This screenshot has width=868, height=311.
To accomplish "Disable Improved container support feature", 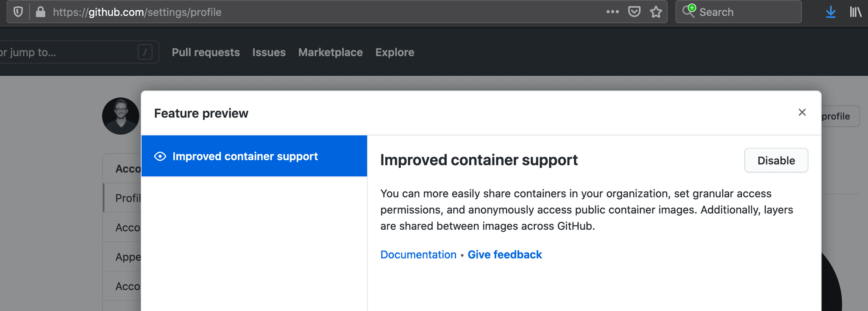I will tap(776, 160).
